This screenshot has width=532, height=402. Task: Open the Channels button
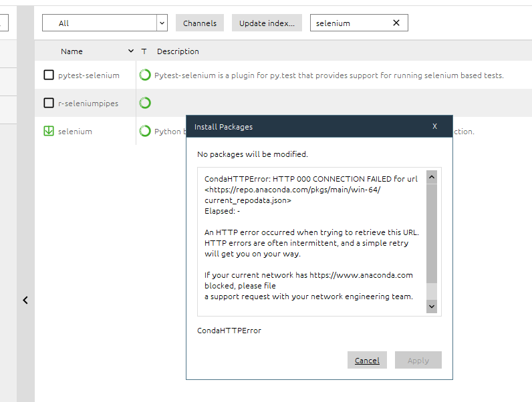tap(200, 23)
